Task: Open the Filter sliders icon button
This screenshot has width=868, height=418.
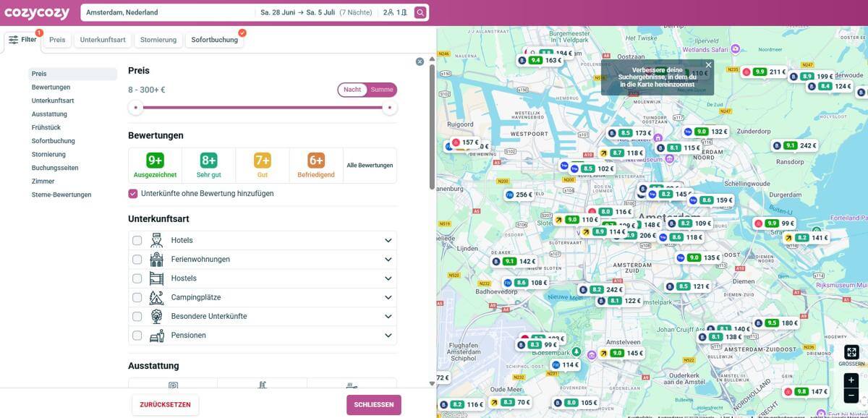Action: click(22, 40)
